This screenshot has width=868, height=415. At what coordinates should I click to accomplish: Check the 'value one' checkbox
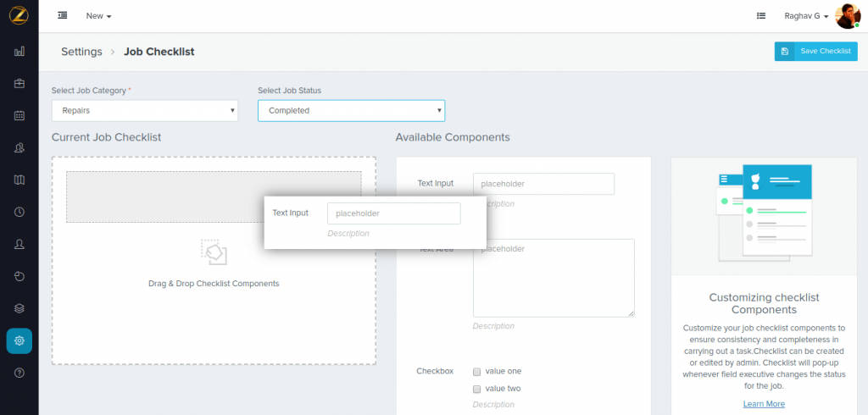[477, 371]
